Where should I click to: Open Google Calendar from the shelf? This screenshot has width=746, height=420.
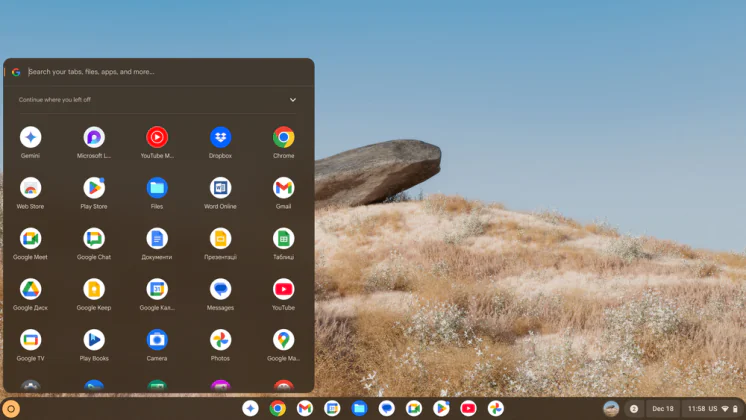point(332,408)
